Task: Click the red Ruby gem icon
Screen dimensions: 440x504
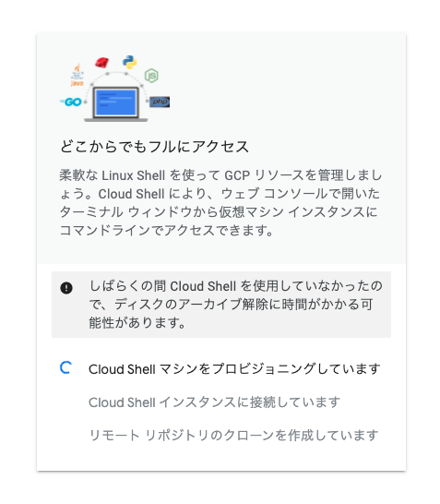Action: 101,63
